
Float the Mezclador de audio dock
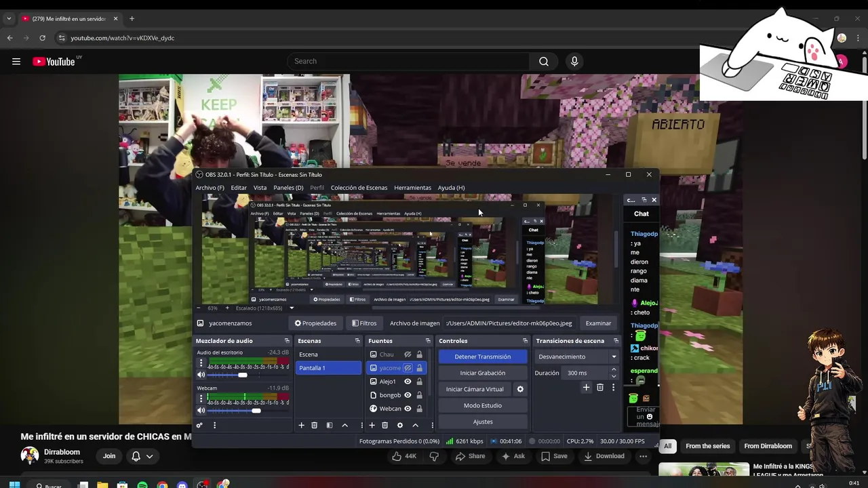coord(287,341)
